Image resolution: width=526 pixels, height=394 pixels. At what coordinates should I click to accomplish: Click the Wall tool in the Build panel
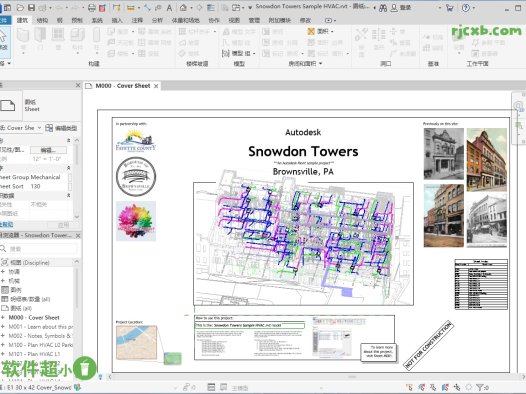23,39
